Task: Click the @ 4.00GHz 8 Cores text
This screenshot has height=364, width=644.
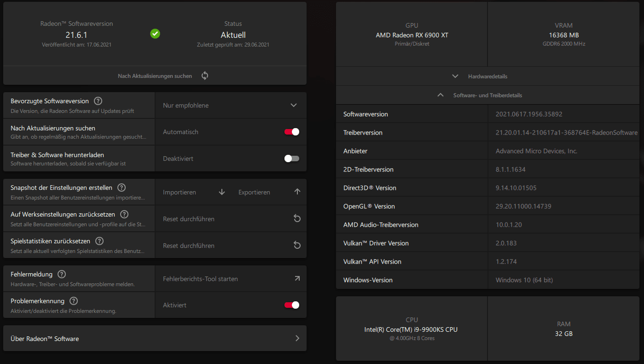Action: coord(412,338)
